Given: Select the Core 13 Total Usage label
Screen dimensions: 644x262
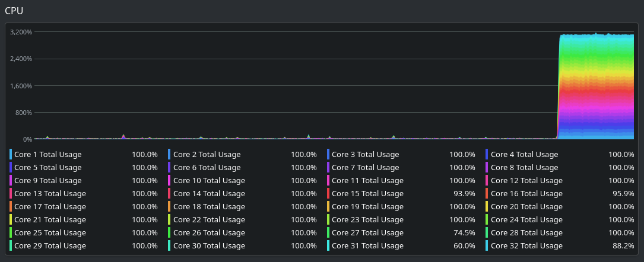Looking at the screenshot, I should coord(50,193).
